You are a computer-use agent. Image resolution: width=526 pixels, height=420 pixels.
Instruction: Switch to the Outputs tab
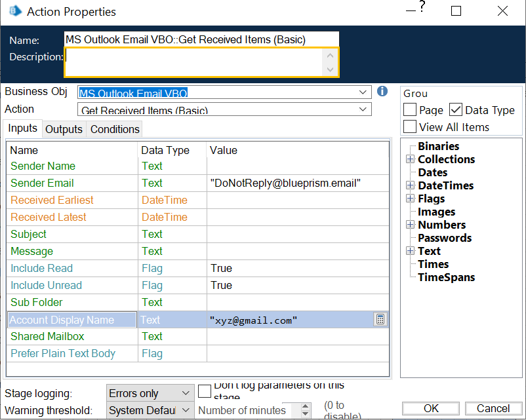pos(64,129)
